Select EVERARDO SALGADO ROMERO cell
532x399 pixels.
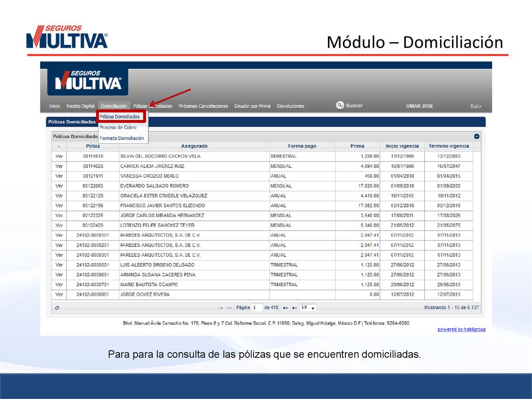(x=194, y=185)
